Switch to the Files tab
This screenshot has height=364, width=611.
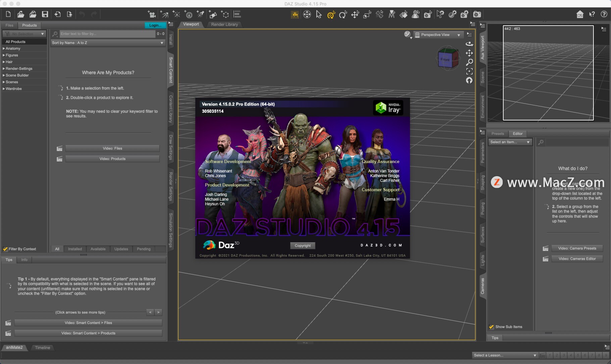(x=9, y=25)
